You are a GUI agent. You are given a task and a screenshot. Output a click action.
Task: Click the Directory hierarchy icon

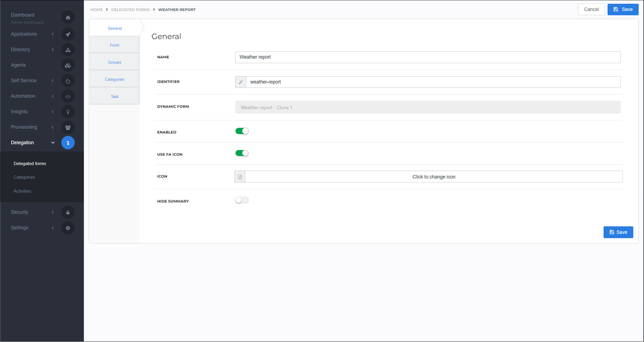coord(68,50)
